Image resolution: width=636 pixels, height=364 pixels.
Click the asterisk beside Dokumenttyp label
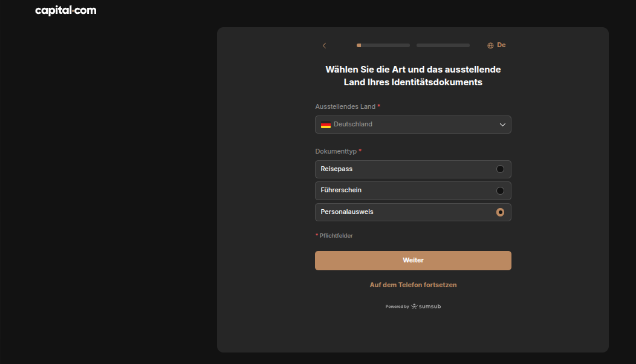tap(360, 151)
